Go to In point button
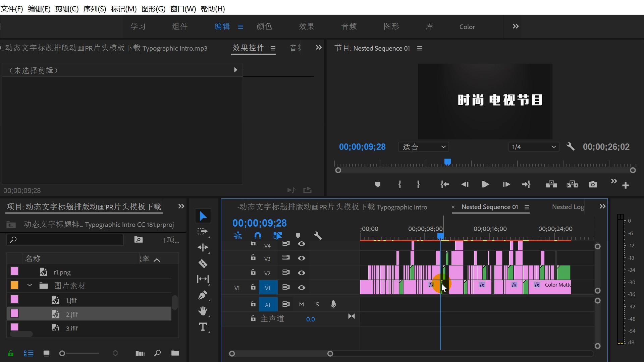The image size is (644, 362). pyautogui.click(x=445, y=184)
